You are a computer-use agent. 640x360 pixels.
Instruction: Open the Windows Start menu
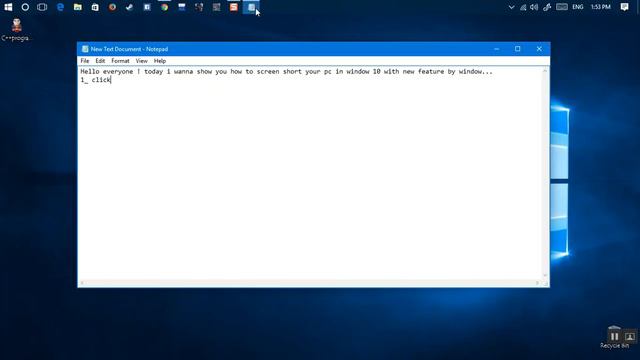[8, 7]
